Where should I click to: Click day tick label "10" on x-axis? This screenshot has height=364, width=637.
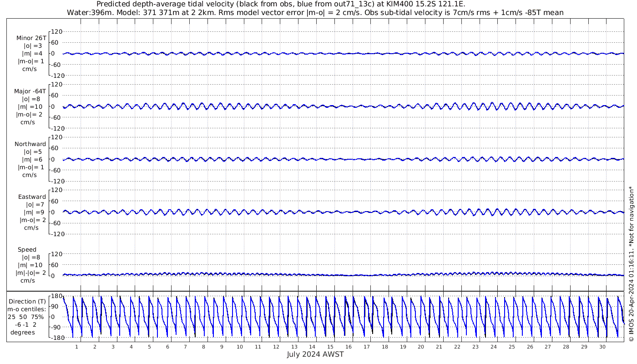(240, 347)
